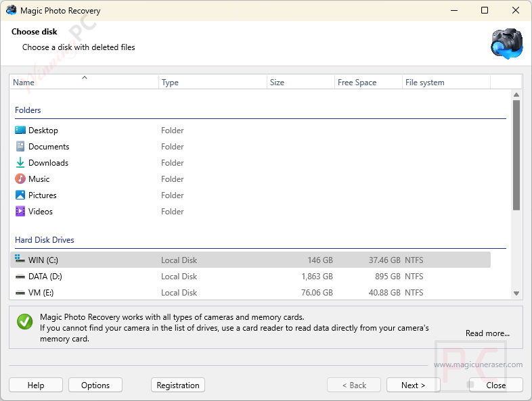Select the Downloads folder entry
The image size is (532, 401).
point(250,163)
